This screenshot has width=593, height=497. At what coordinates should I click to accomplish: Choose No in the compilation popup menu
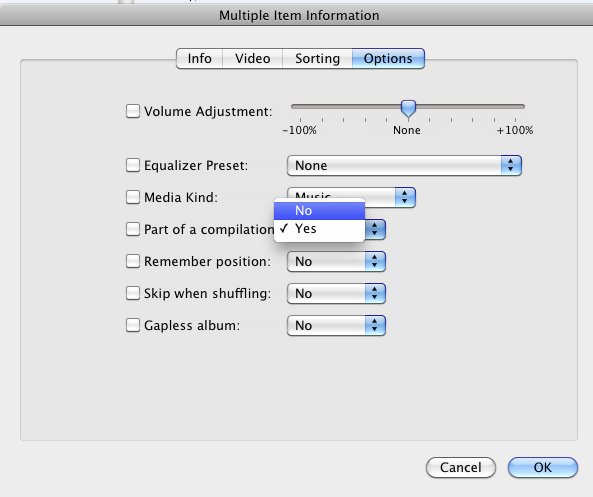pyautogui.click(x=320, y=211)
